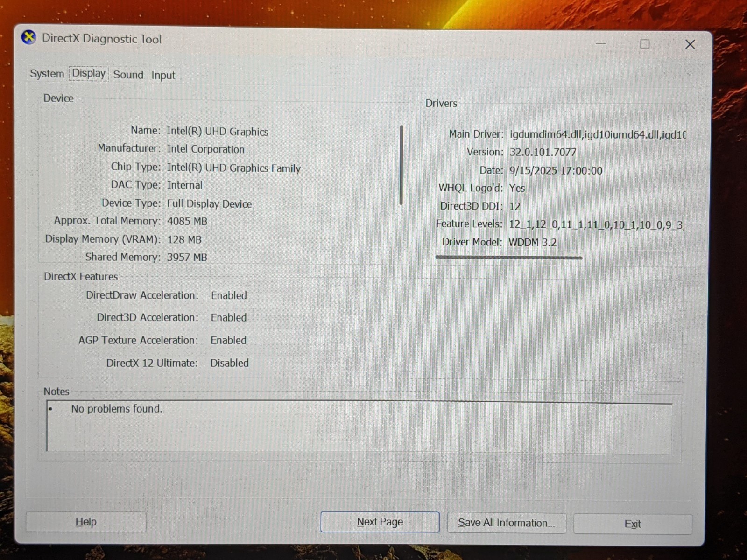Screen dimensions: 747x560
Task: Click the DirectDraw Acceleration 'Enabled' value
Action: click(x=229, y=295)
